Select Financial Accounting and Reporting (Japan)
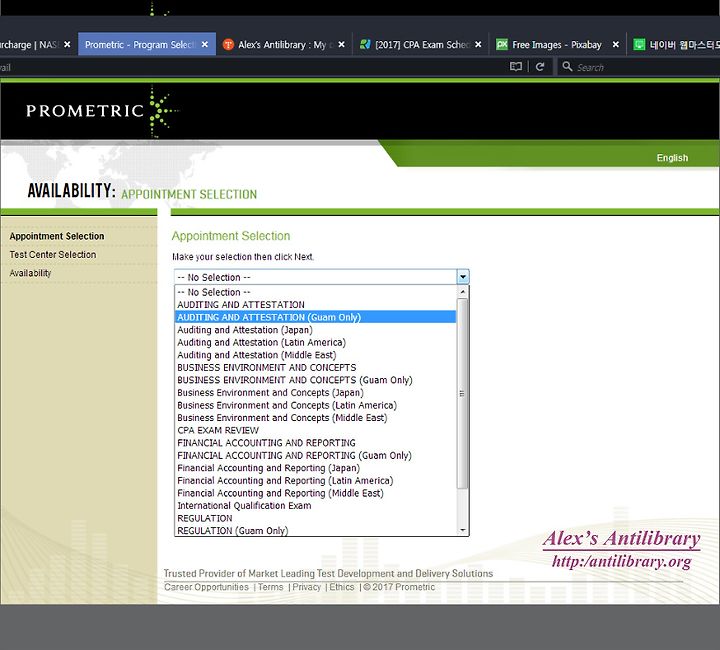 316,468
